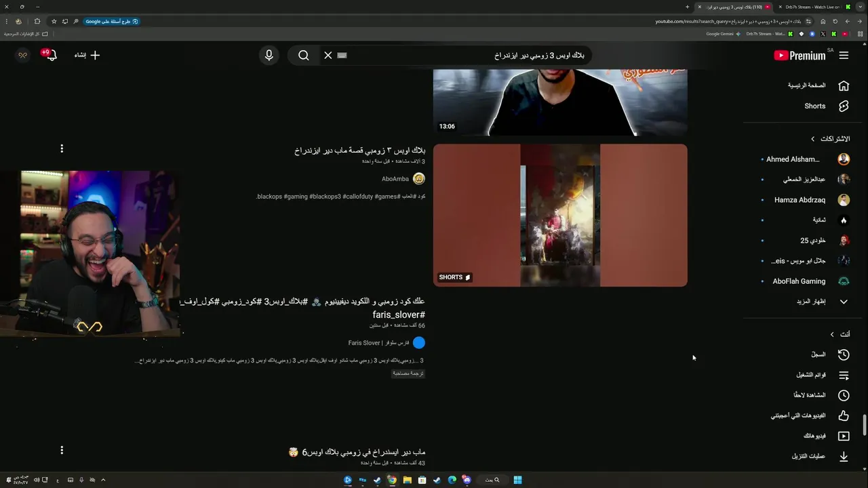Open the YouTube hamburger guide menu
868x488 pixels.
click(844, 56)
